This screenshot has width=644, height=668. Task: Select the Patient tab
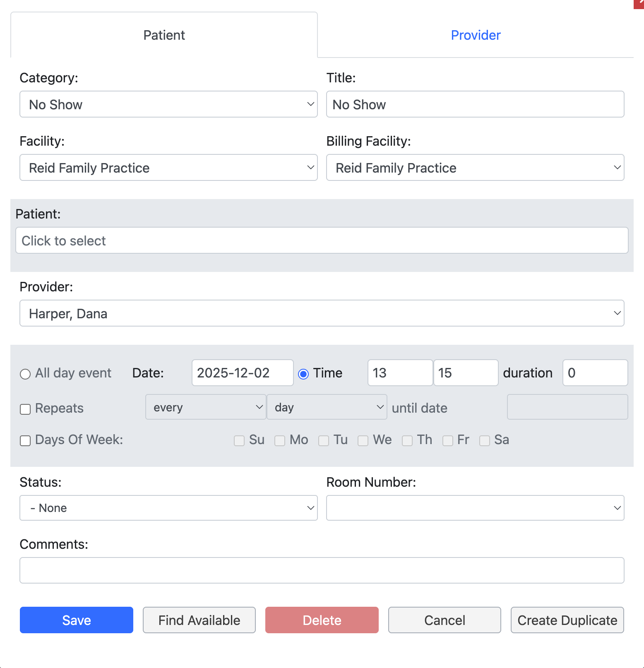(x=164, y=35)
